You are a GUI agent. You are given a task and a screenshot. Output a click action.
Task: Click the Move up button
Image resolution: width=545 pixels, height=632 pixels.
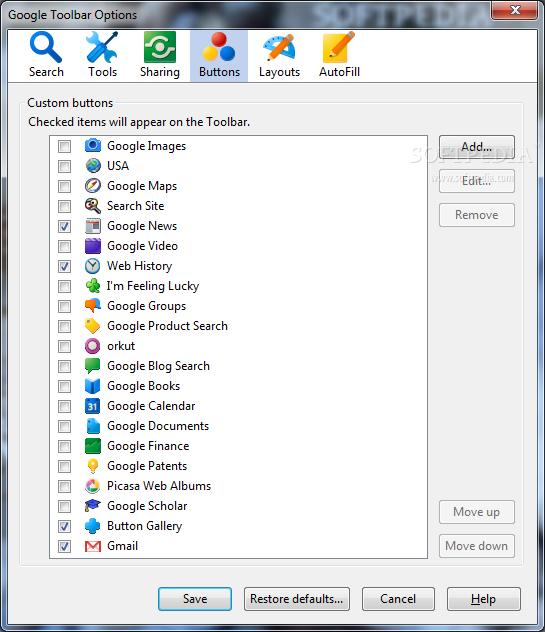(477, 512)
